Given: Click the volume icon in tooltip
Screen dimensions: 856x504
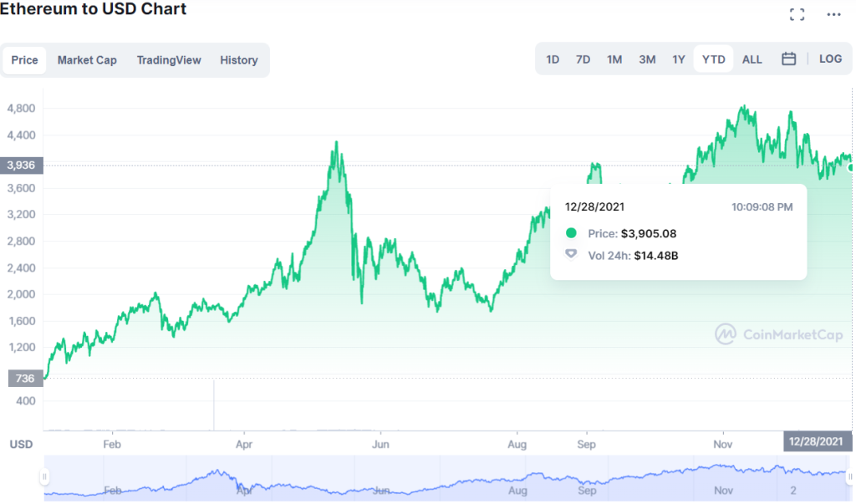Looking at the screenshot, I should [571, 254].
